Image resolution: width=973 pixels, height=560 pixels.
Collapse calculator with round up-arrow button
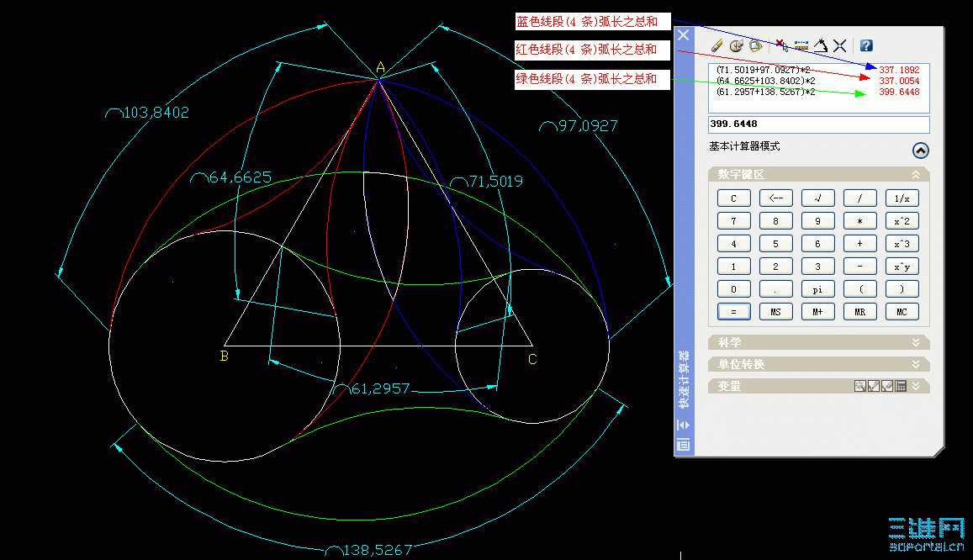tap(921, 150)
